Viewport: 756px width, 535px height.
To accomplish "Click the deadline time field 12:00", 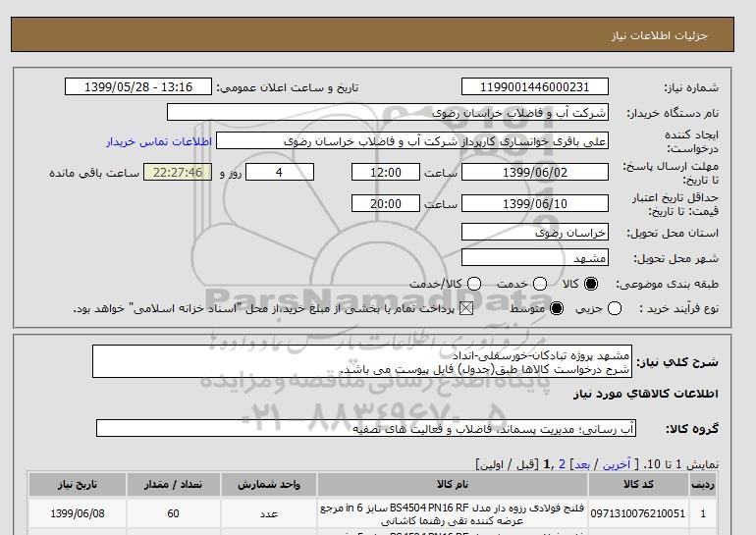I will pos(386,172).
